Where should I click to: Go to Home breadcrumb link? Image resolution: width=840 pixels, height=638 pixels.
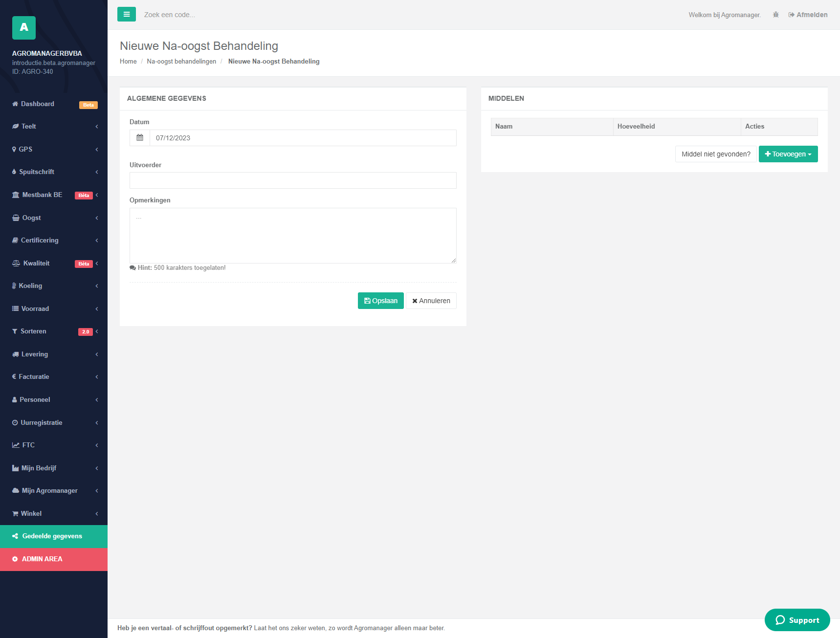coord(128,61)
